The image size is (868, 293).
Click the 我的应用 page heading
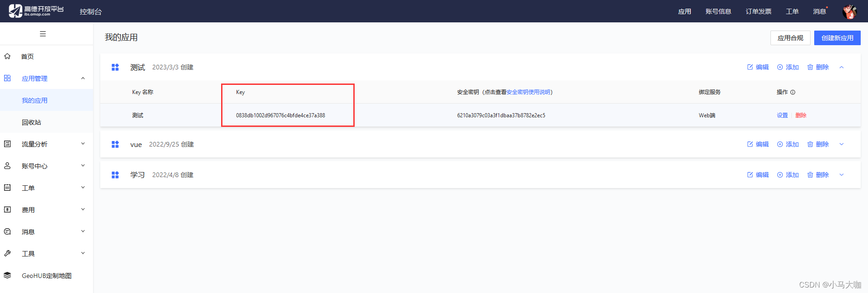coord(121,37)
